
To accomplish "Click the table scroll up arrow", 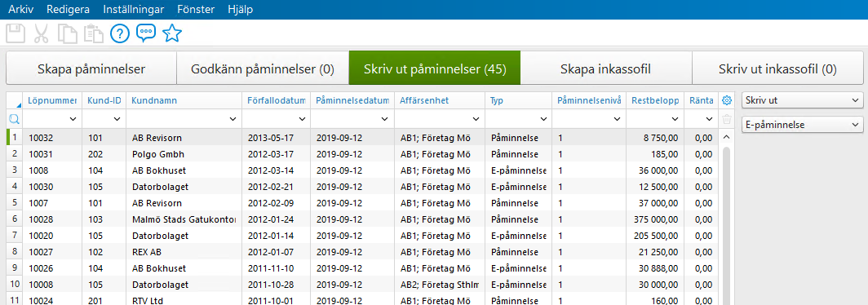I will pos(727,136).
